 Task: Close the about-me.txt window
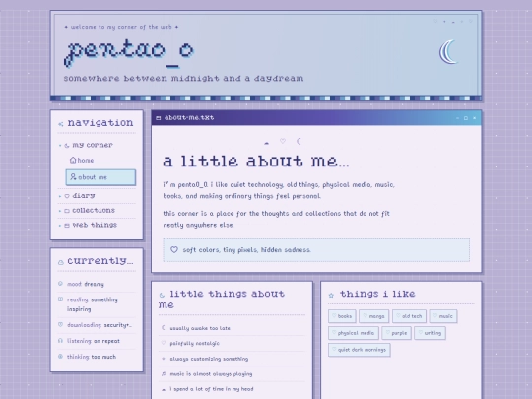point(474,118)
